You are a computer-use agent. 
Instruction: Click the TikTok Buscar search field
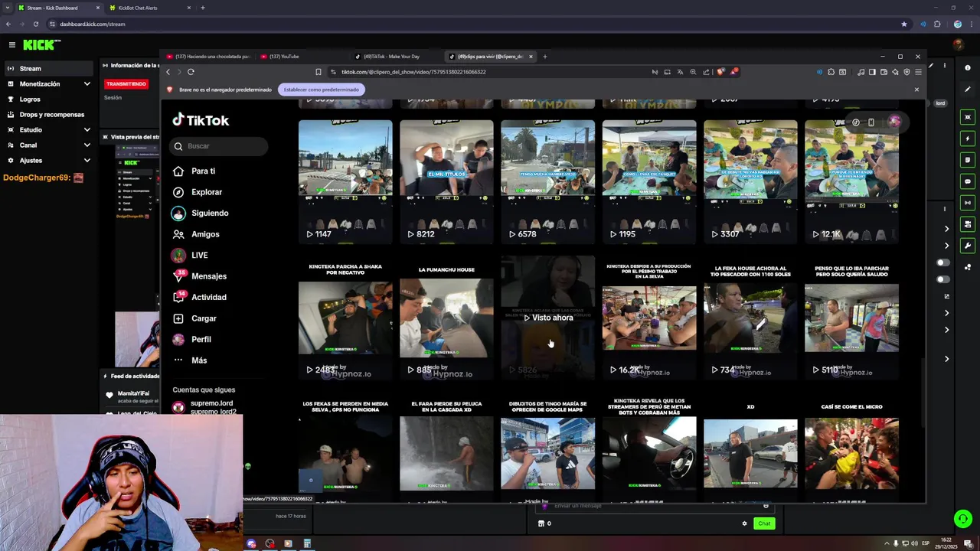[x=220, y=146]
